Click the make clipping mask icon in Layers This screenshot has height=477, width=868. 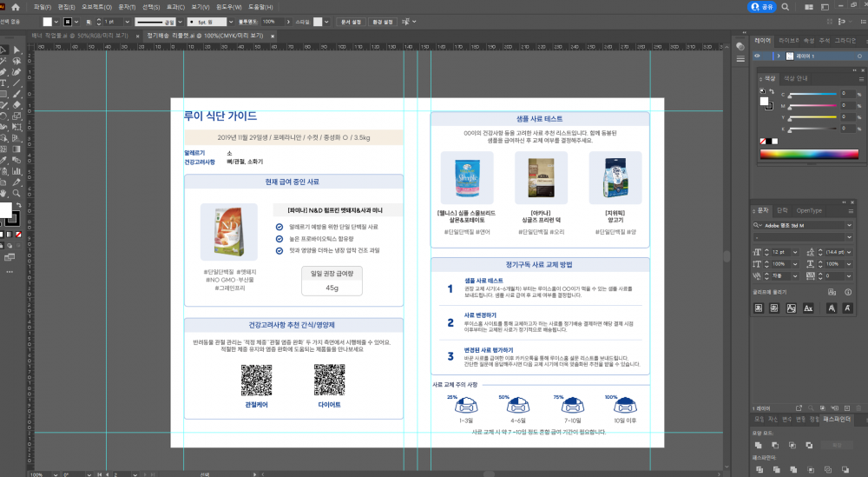[823, 408]
